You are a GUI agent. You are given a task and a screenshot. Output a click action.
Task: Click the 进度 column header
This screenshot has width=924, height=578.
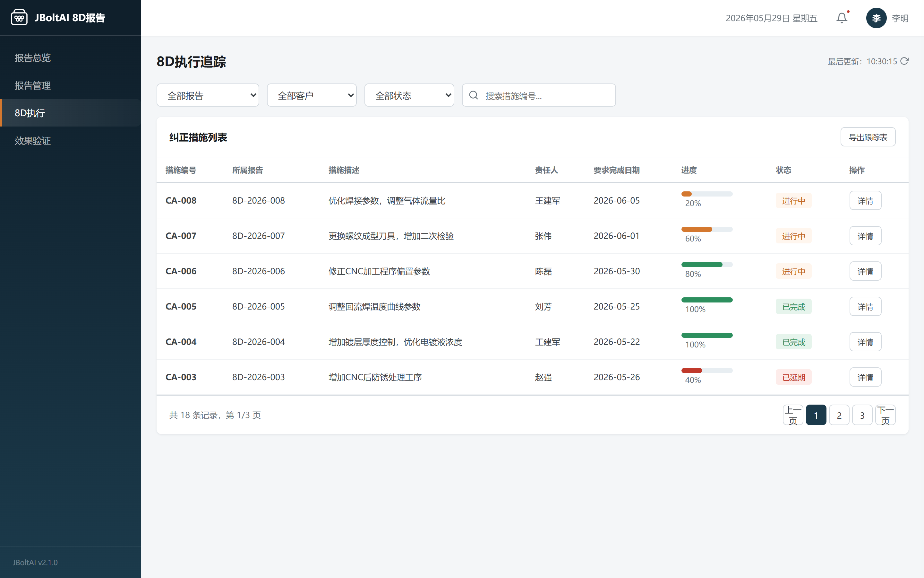tap(689, 170)
